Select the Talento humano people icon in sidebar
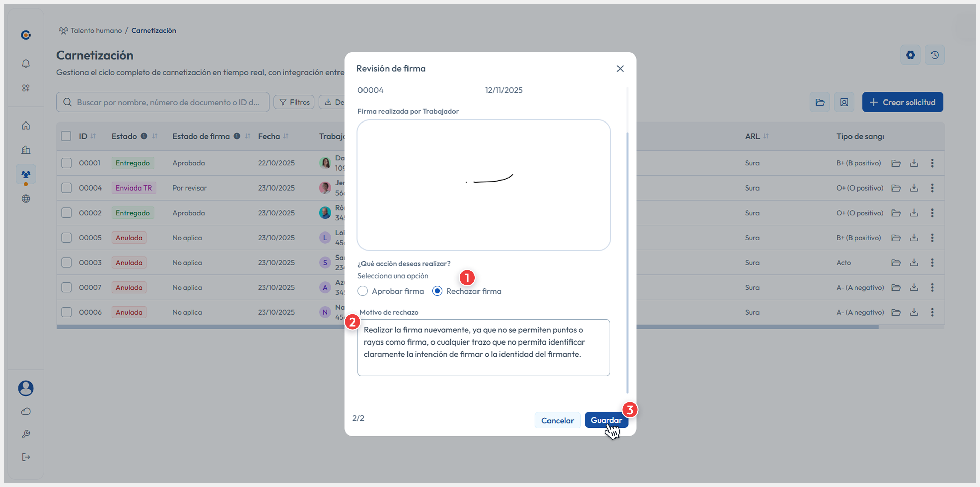The image size is (980, 487). 26,174
